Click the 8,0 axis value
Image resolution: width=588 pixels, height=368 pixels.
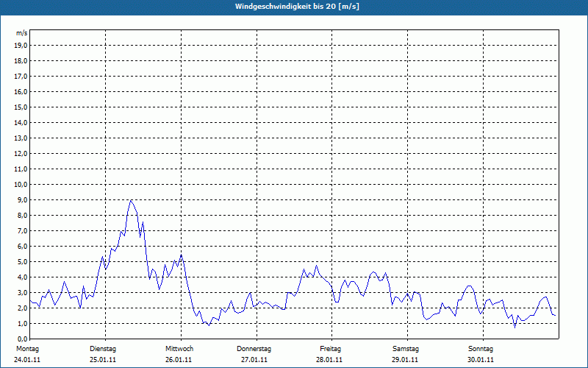[22, 216]
